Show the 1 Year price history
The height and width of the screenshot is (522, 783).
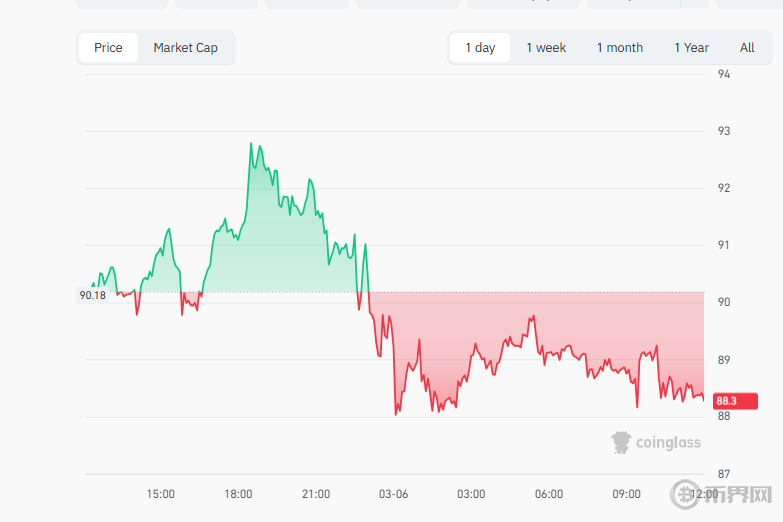[691, 48]
